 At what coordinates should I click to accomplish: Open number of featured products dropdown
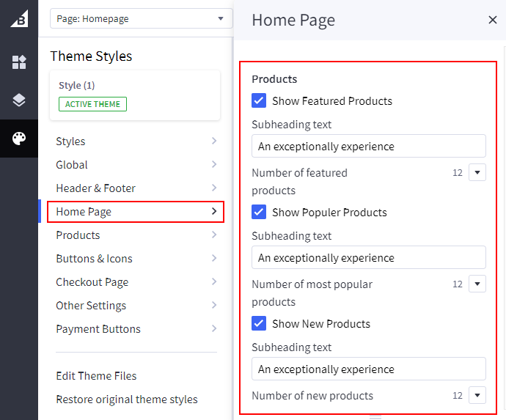477,173
